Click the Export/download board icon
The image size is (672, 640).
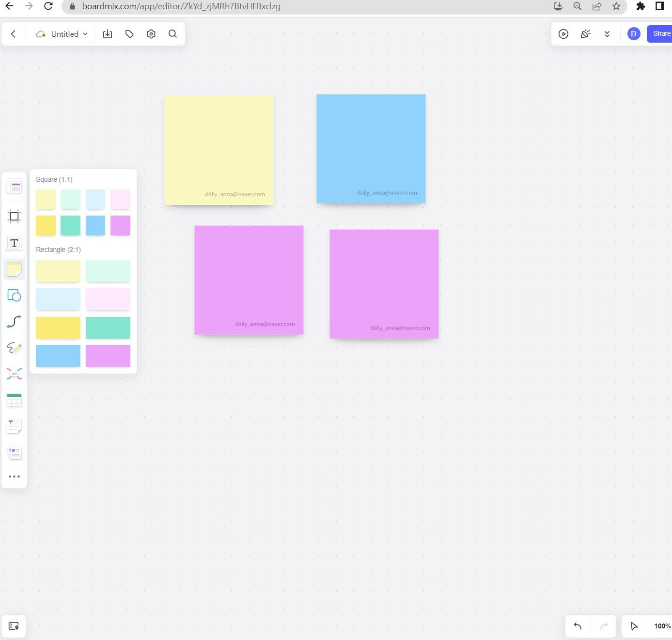tap(108, 34)
